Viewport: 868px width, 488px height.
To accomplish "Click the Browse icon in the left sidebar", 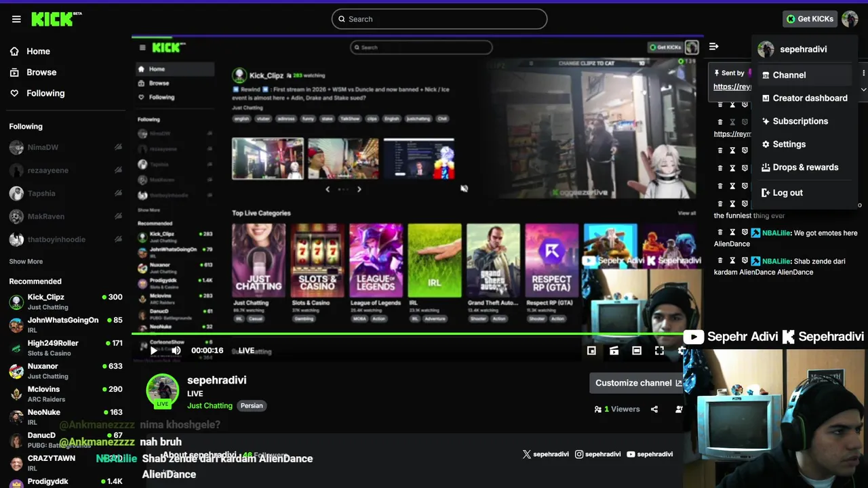I will tap(14, 72).
